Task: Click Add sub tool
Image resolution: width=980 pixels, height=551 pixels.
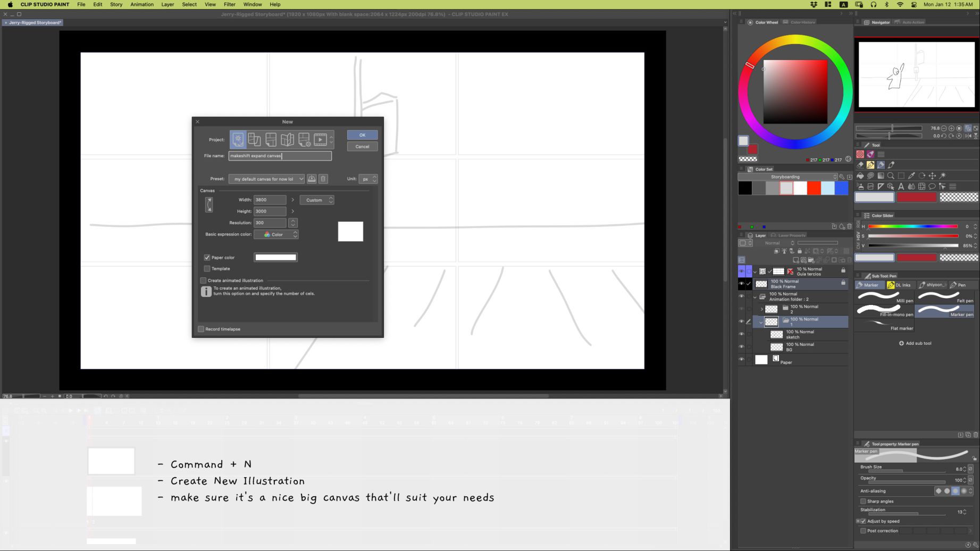Action: pos(915,343)
